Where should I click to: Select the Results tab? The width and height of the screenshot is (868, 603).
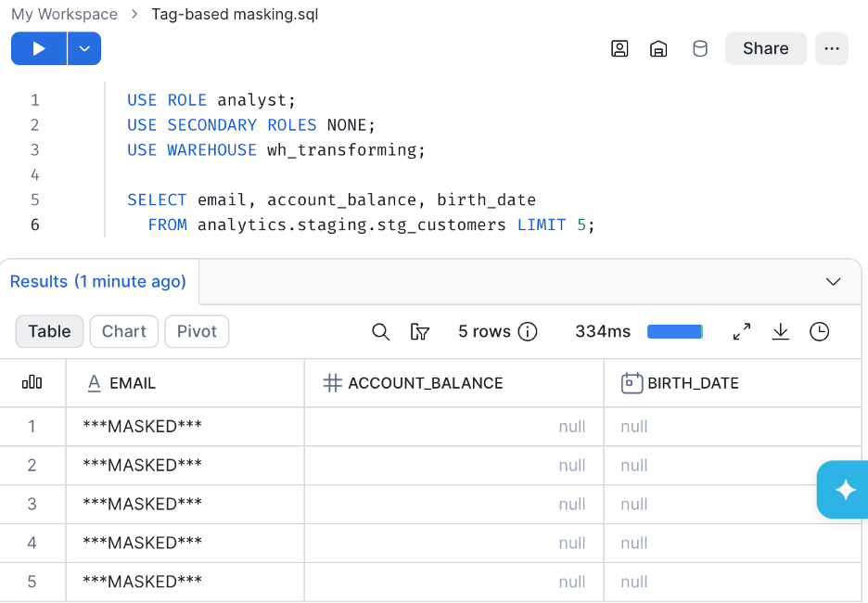(98, 281)
